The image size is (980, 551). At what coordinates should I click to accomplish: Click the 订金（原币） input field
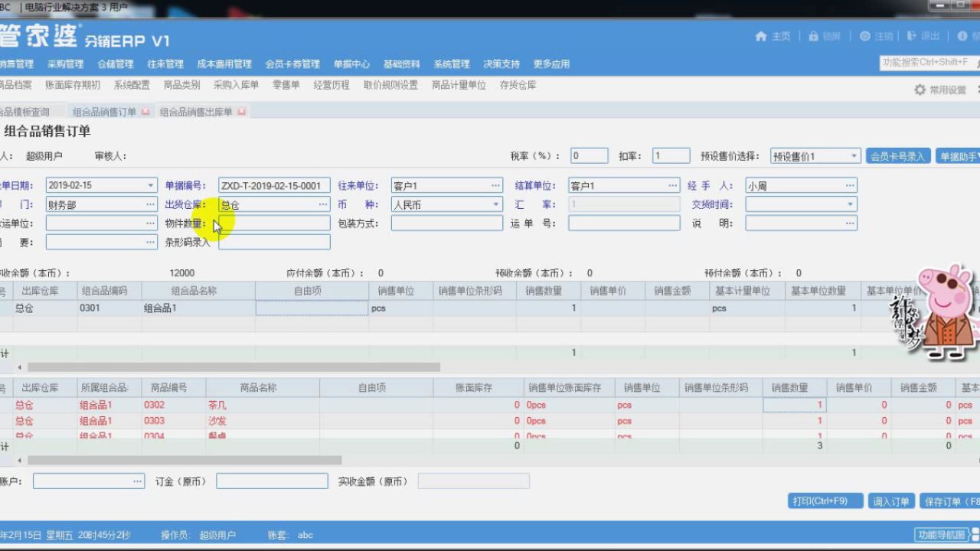272,481
